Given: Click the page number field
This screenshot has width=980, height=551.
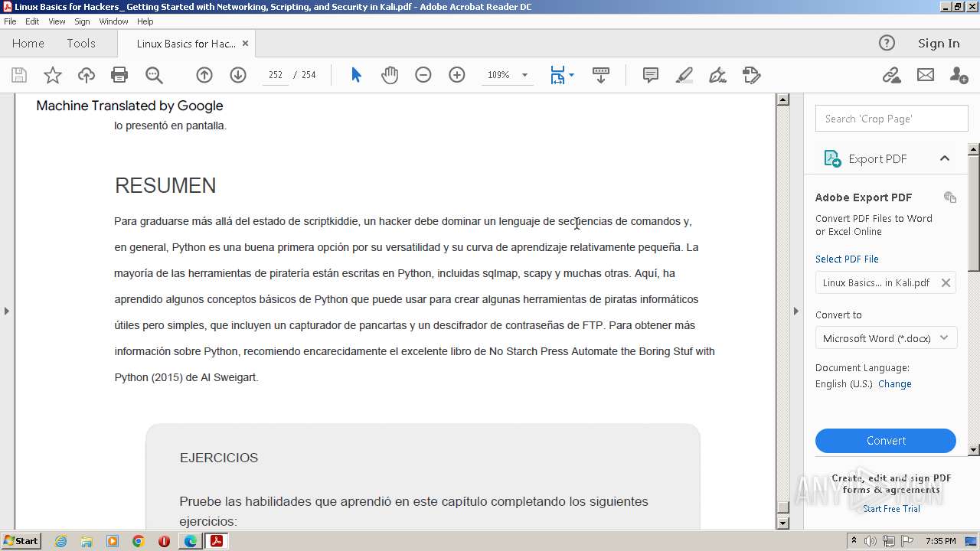Looking at the screenshot, I should (x=276, y=75).
